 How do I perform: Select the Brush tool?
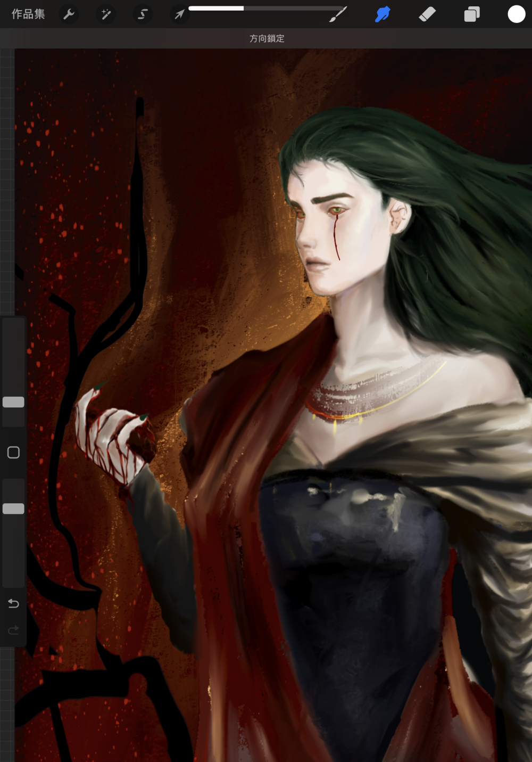pyautogui.click(x=338, y=14)
